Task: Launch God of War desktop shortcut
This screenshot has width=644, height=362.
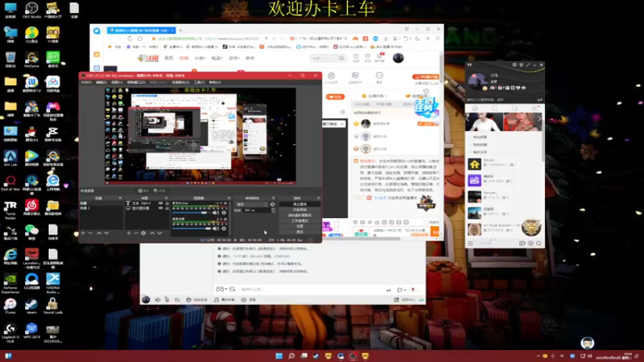Action: coord(10,183)
